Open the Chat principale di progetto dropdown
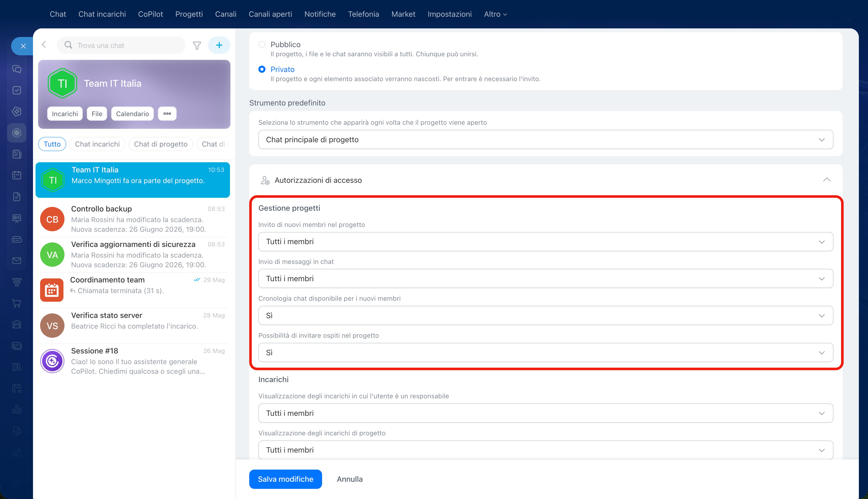This screenshot has width=868, height=499. (x=546, y=139)
